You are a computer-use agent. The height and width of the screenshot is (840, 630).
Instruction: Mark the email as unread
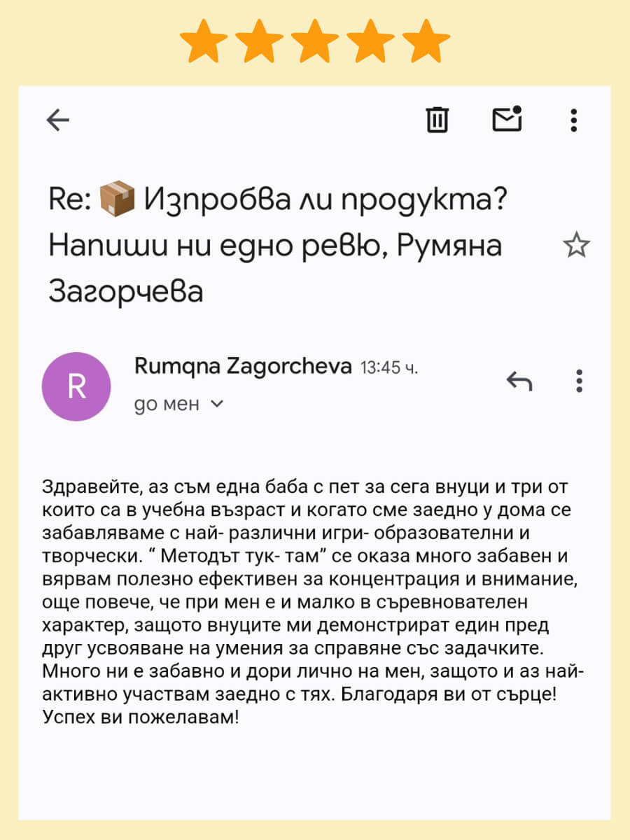point(507,120)
